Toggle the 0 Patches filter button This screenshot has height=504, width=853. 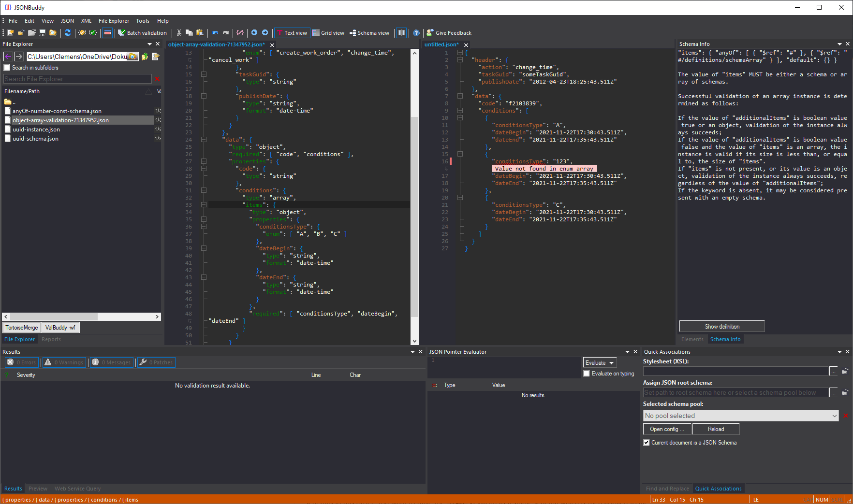click(156, 362)
